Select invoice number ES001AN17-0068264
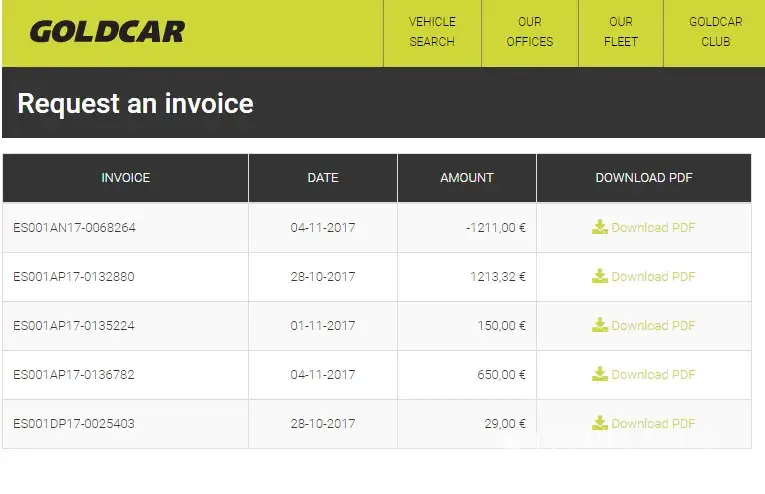The image size is (765, 494). coord(74,228)
